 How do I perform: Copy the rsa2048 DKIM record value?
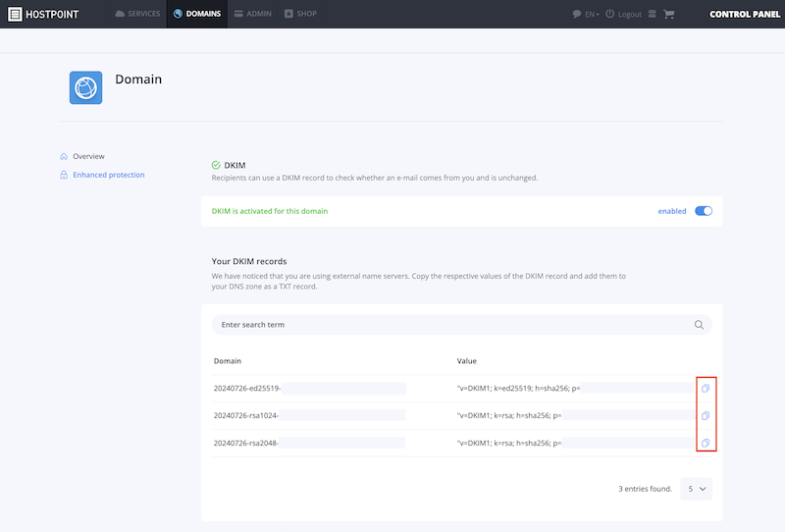point(706,443)
